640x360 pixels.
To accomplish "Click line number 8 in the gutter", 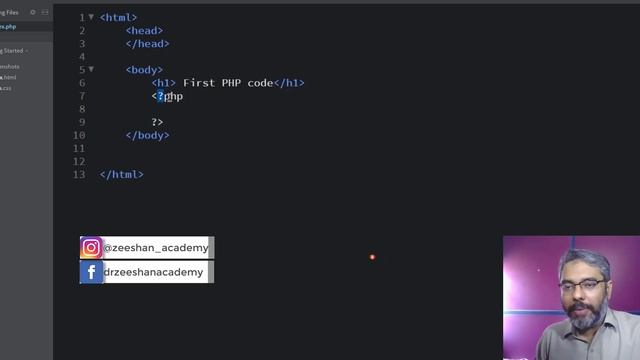I will [x=82, y=109].
